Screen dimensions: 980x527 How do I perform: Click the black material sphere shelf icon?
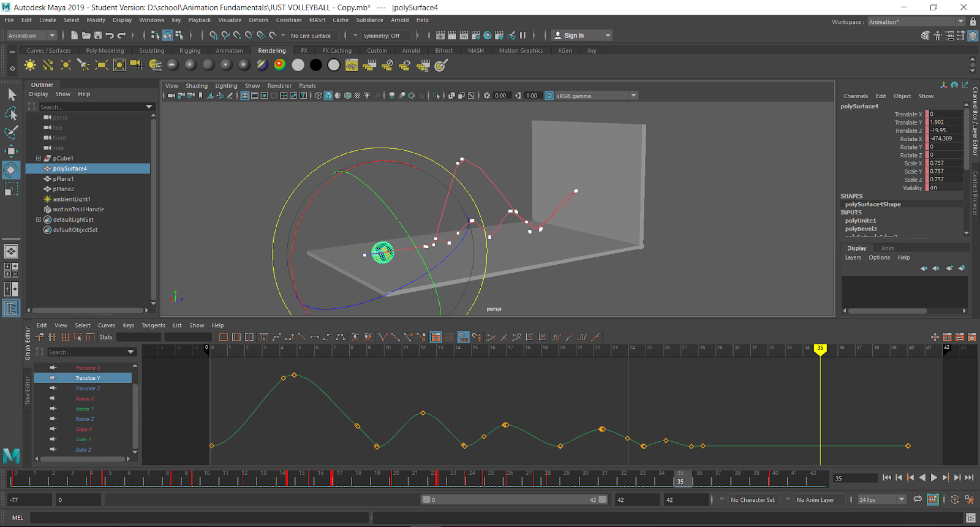click(x=315, y=65)
